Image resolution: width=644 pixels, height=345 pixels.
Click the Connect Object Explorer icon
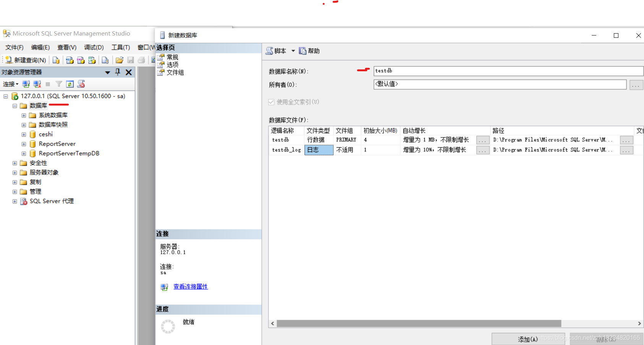(x=26, y=84)
